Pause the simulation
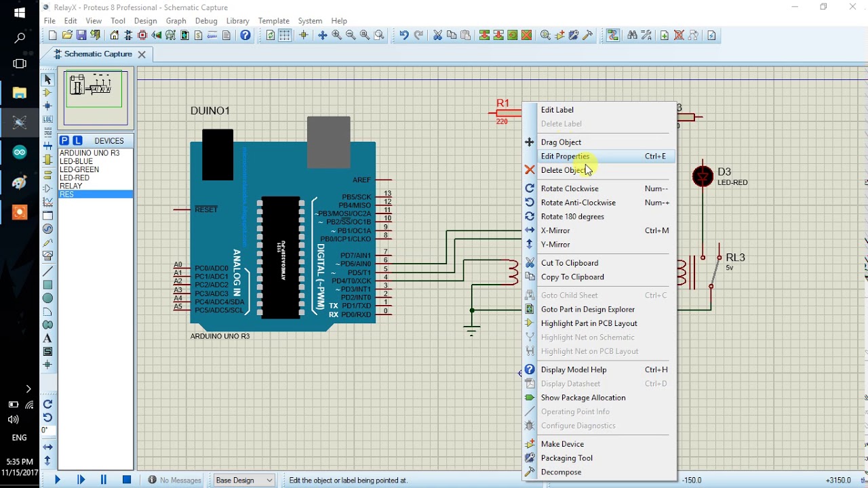 click(x=104, y=480)
